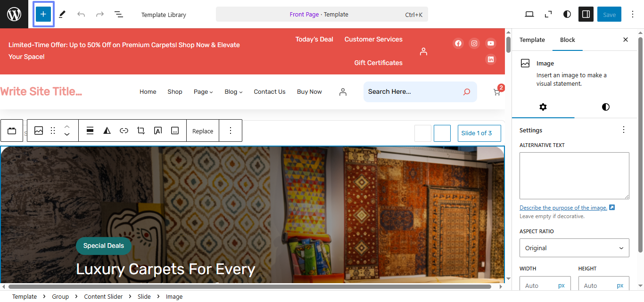
Task: Insert link on image
Action: [124, 131]
